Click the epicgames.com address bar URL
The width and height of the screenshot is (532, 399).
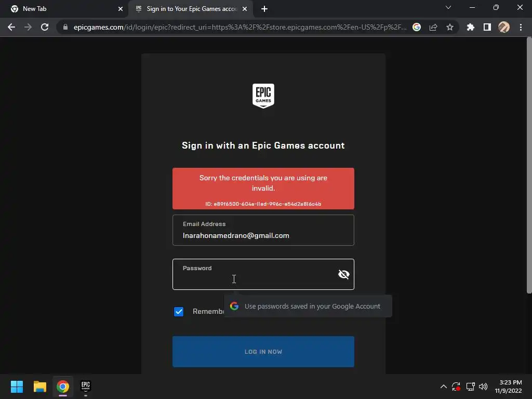pyautogui.click(x=240, y=27)
